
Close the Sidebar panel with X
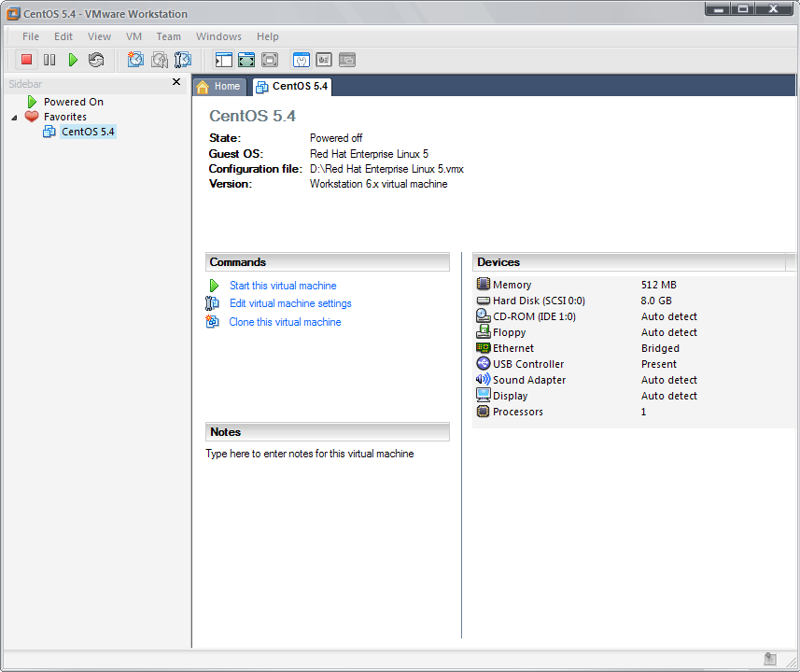[176, 82]
